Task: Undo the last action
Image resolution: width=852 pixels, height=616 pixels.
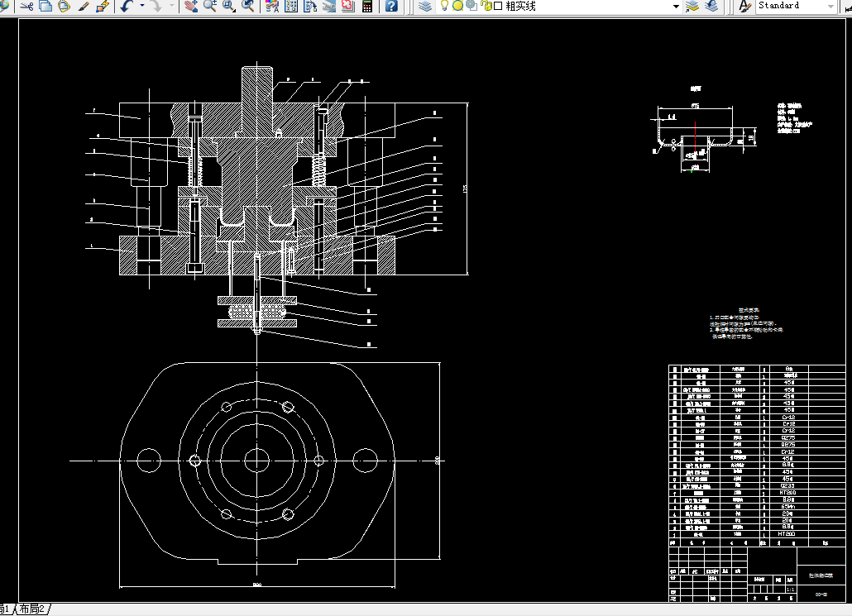Action: pos(127,6)
